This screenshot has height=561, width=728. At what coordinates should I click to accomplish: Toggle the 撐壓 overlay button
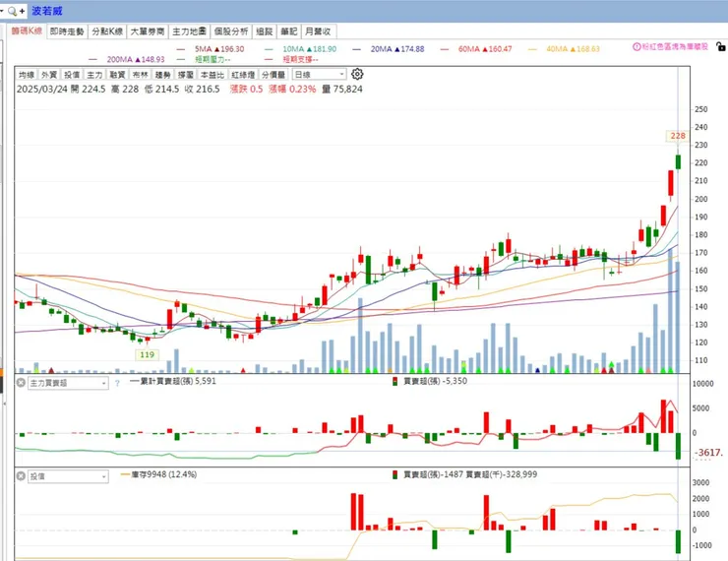(185, 75)
